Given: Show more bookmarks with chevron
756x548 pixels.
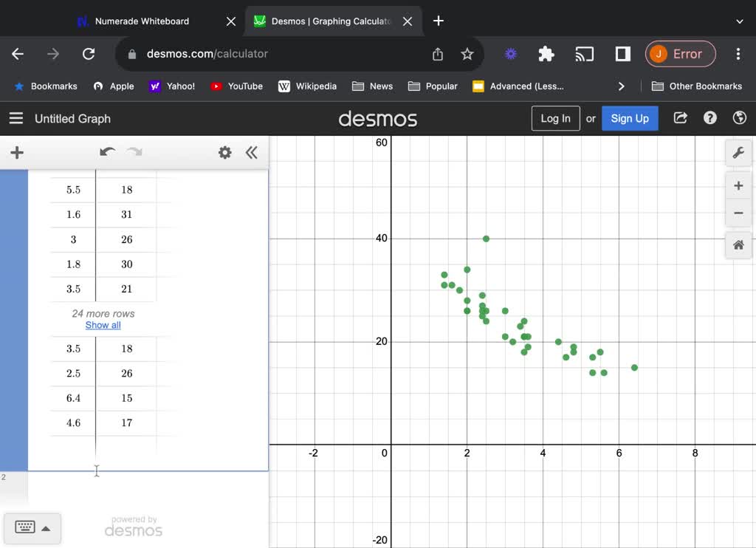Looking at the screenshot, I should (x=621, y=86).
